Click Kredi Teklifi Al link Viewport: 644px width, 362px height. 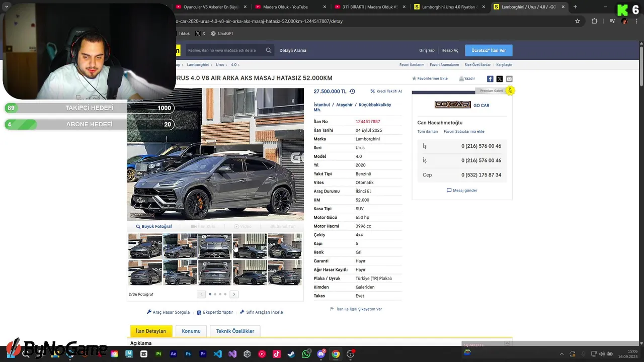[386, 92]
